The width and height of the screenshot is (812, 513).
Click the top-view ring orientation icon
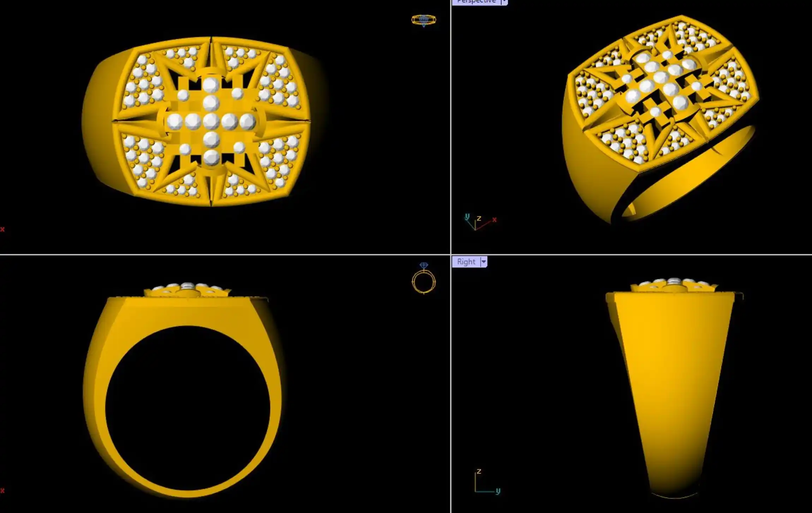[424, 20]
